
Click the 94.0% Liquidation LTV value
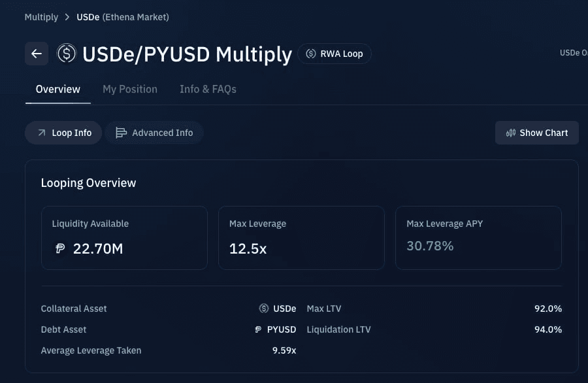point(548,329)
